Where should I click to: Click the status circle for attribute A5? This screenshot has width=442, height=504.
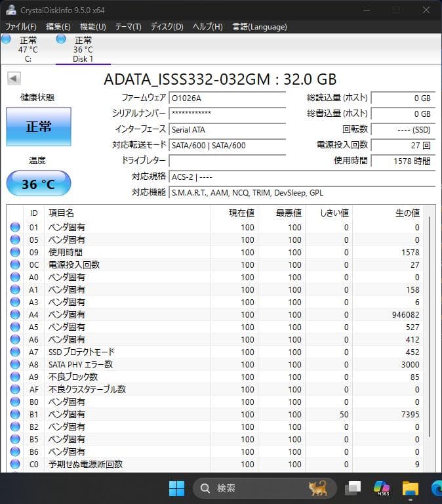point(15,327)
